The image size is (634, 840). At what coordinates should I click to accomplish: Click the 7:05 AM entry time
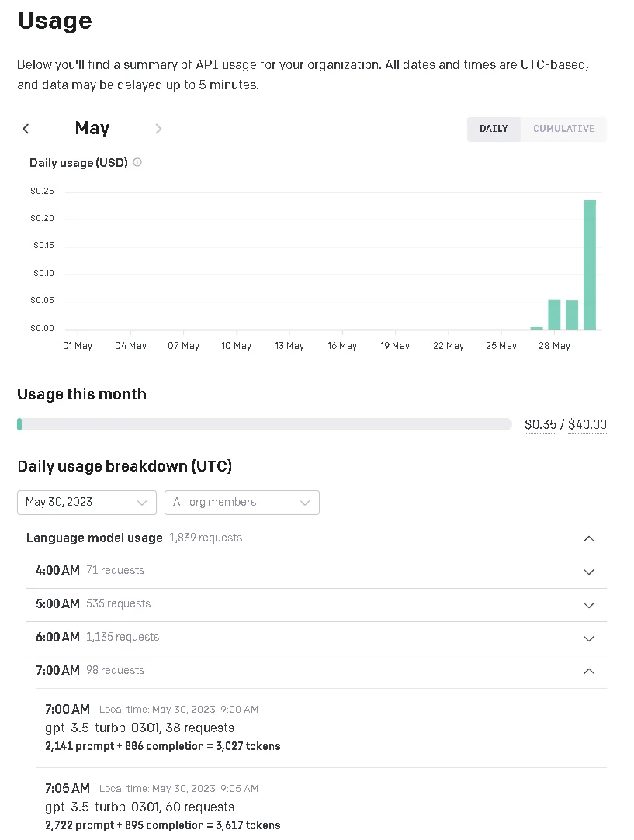(x=68, y=789)
